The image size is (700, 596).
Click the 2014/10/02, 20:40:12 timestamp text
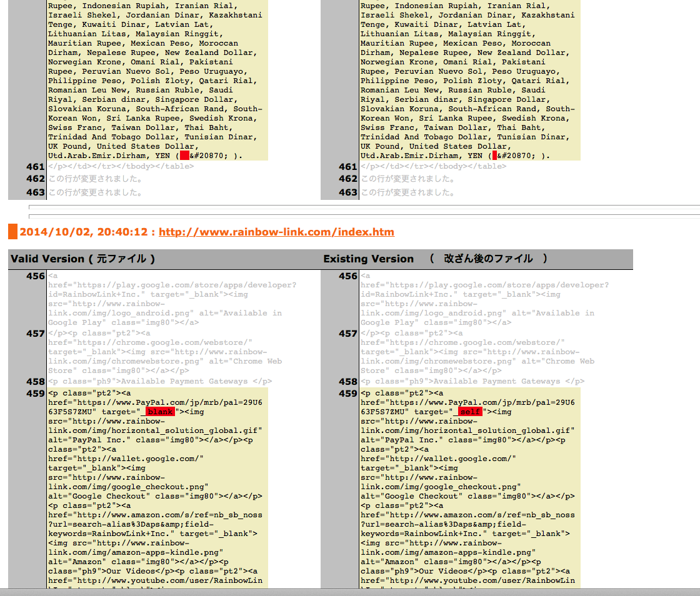[84, 232]
